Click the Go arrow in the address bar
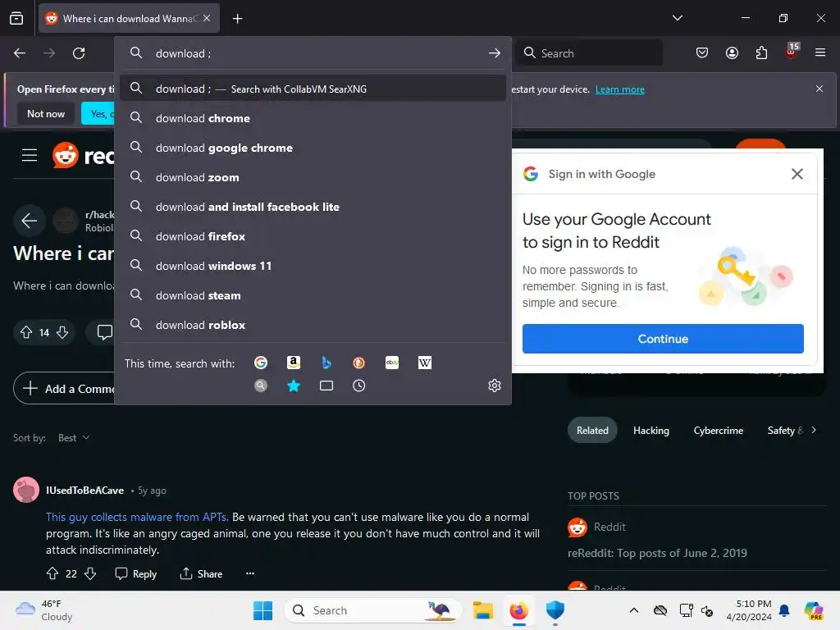This screenshot has width=840, height=630. coord(495,53)
